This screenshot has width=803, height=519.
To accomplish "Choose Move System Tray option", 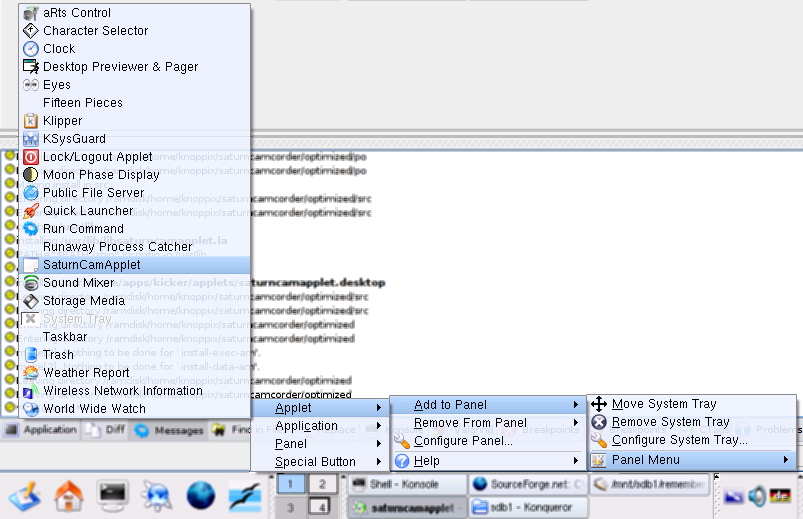I will [x=664, y=404].
